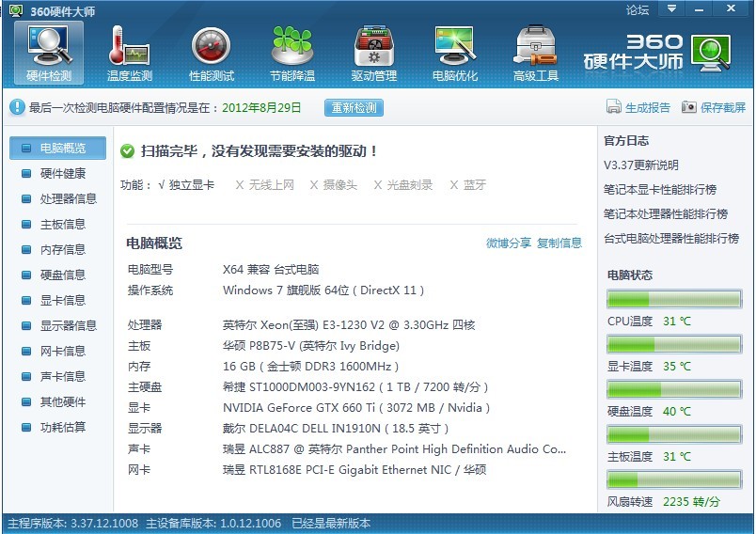Click the blue exclamation info icon

[x=16, y=107]
